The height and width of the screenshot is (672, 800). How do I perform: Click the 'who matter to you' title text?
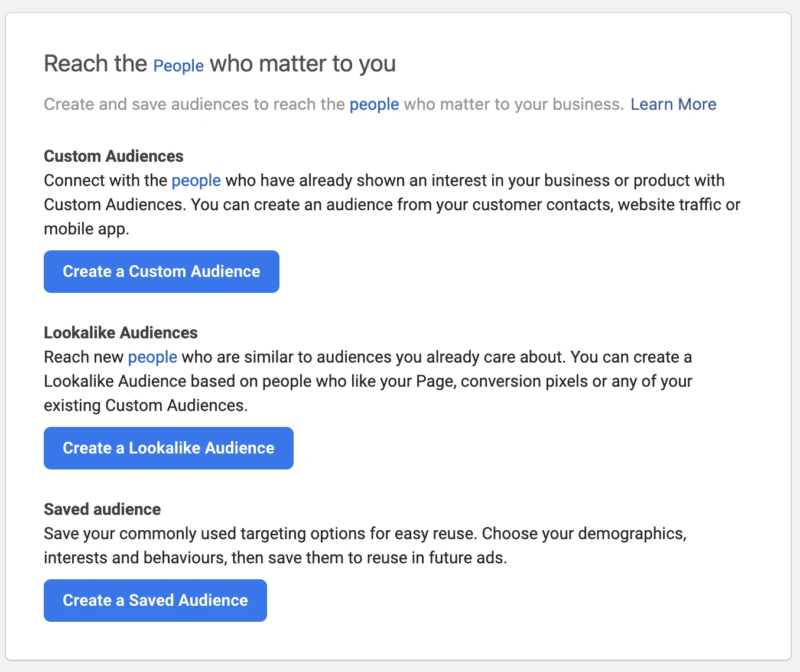(303, 64)
